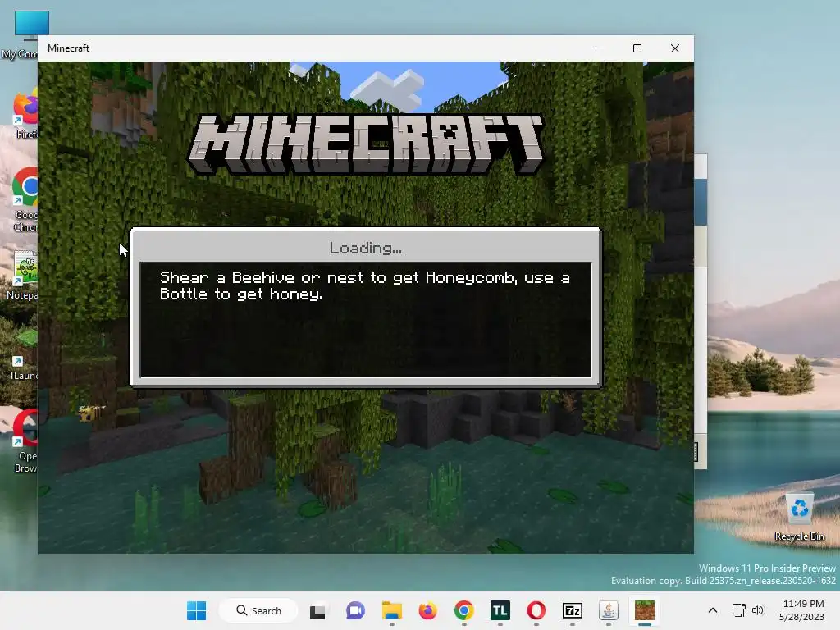Screen dimensions: 840x630
Task: Click the Minecraft window title text
Action: pos(68,48)
